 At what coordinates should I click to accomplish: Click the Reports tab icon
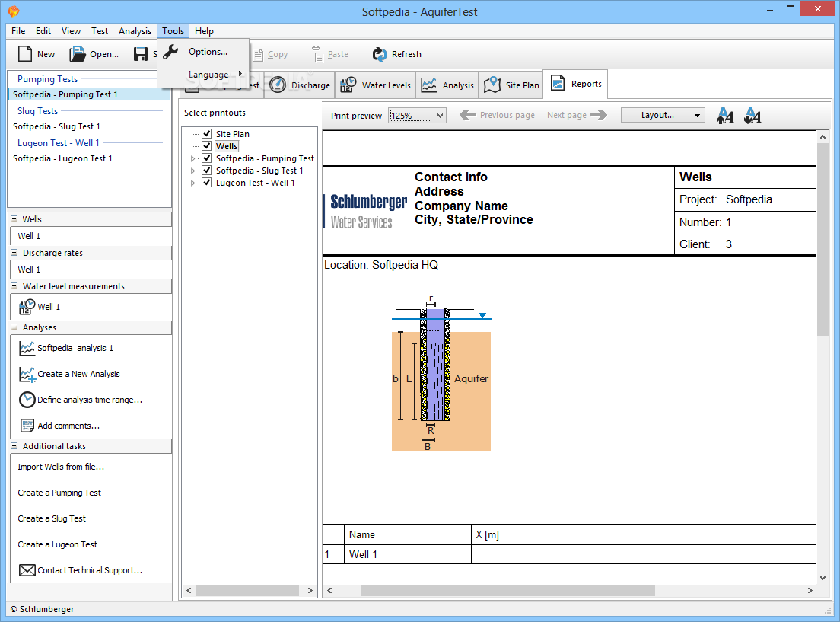point(558,83)
